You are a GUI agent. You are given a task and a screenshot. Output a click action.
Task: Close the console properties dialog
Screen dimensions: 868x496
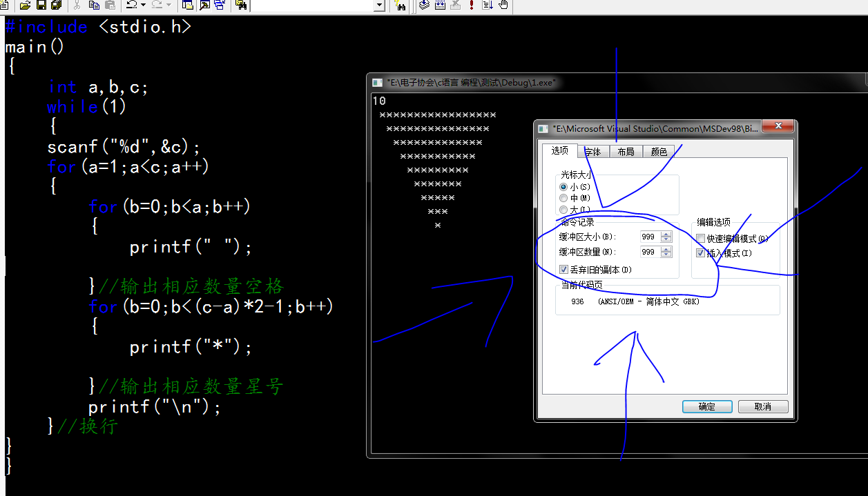(778, 127)
